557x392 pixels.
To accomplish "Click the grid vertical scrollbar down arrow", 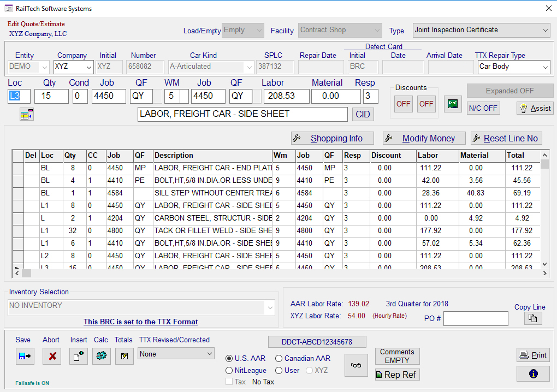I will (x=544, y=264).
